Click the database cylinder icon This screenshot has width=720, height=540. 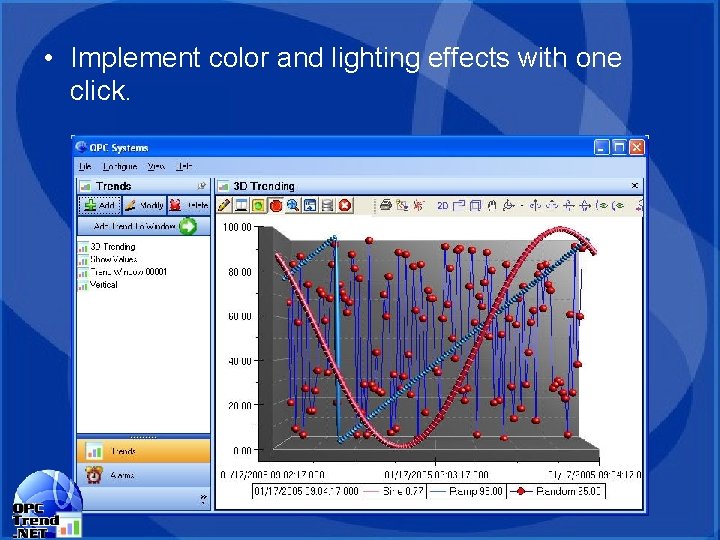click(x=327, y=205)
